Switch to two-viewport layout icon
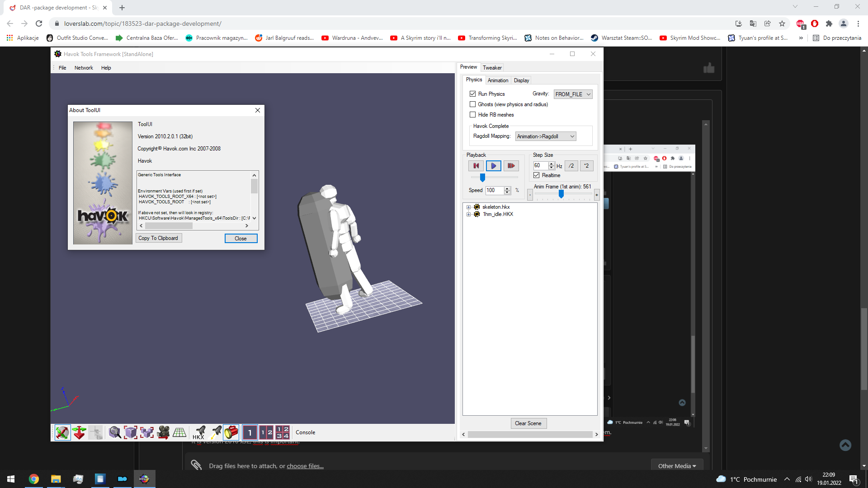Image resolution: width=868 pixels, height=488 pixels. 266,432
